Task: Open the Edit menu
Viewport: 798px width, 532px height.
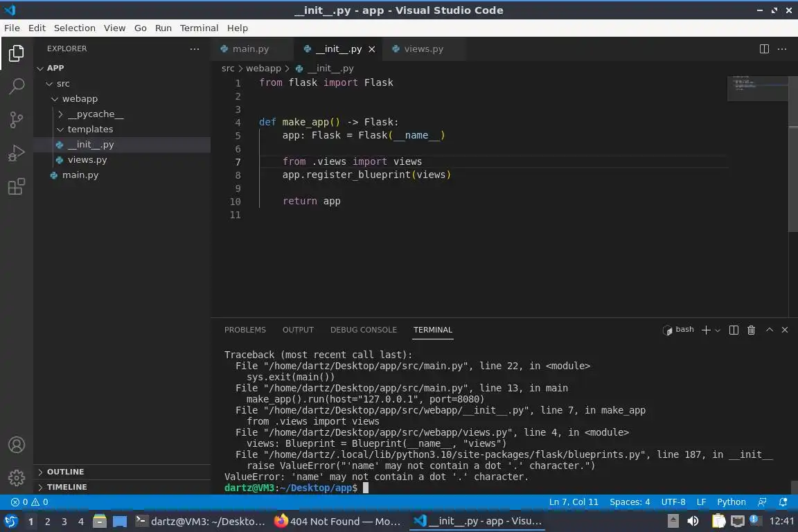Action: [37, 28]
